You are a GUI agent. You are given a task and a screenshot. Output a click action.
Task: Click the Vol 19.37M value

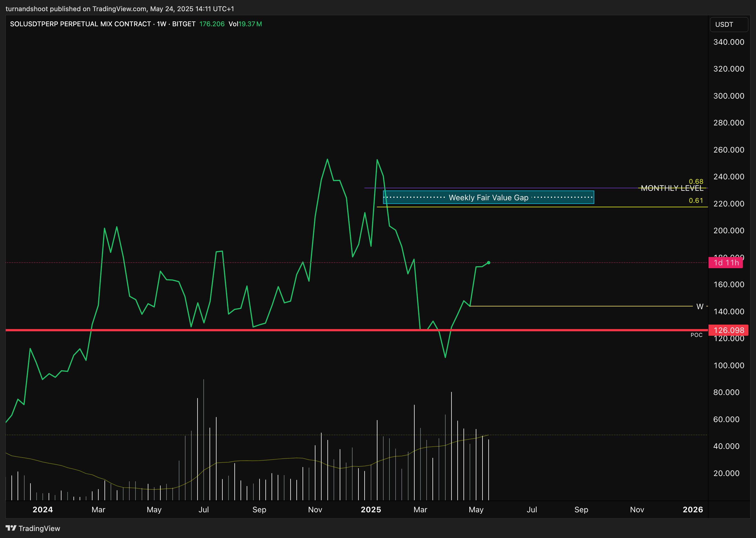245,24
